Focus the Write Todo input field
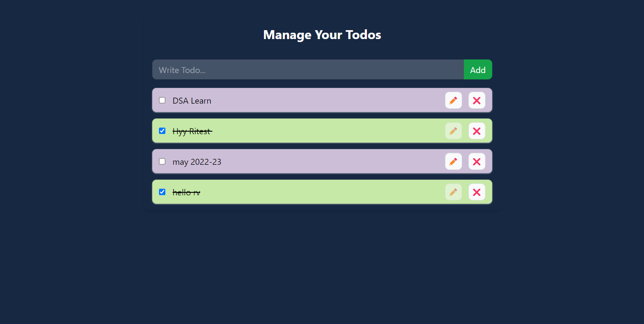The image size is (644, 324). (x=308, y=70)
